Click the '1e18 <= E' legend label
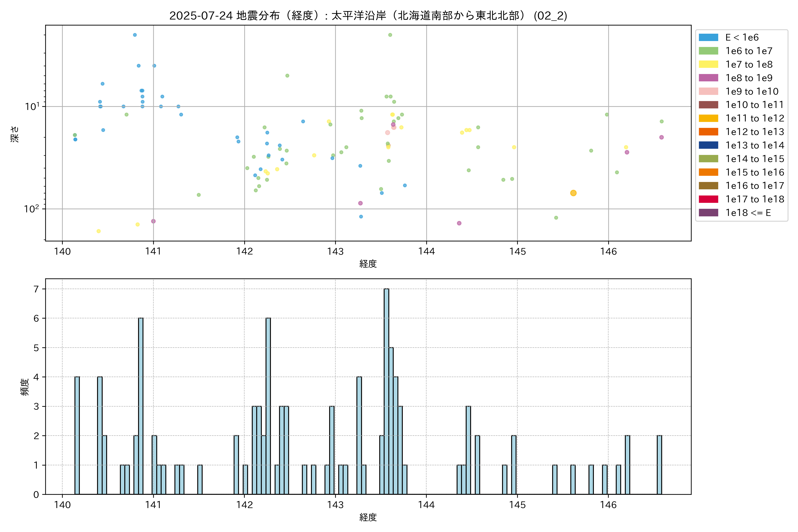 748,213
